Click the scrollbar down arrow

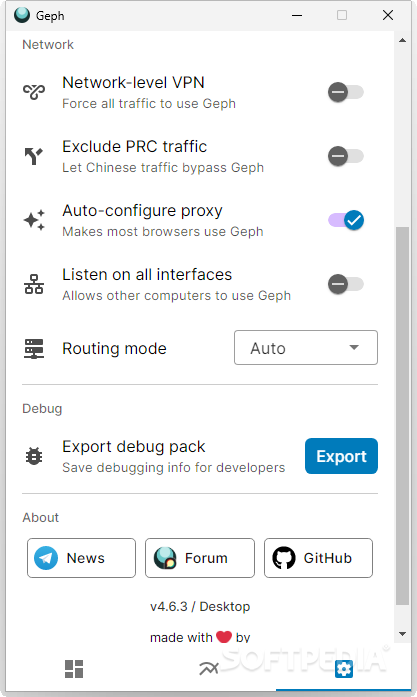pyautogui.click(x=402, y=634)
